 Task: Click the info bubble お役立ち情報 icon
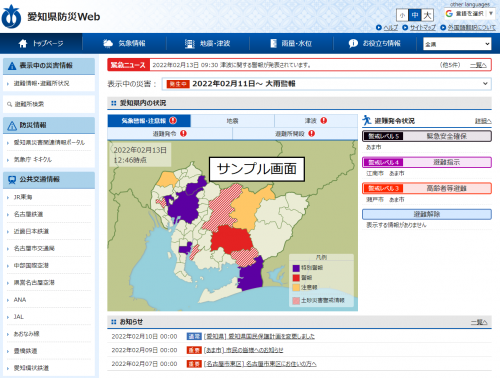click(353, 43)
